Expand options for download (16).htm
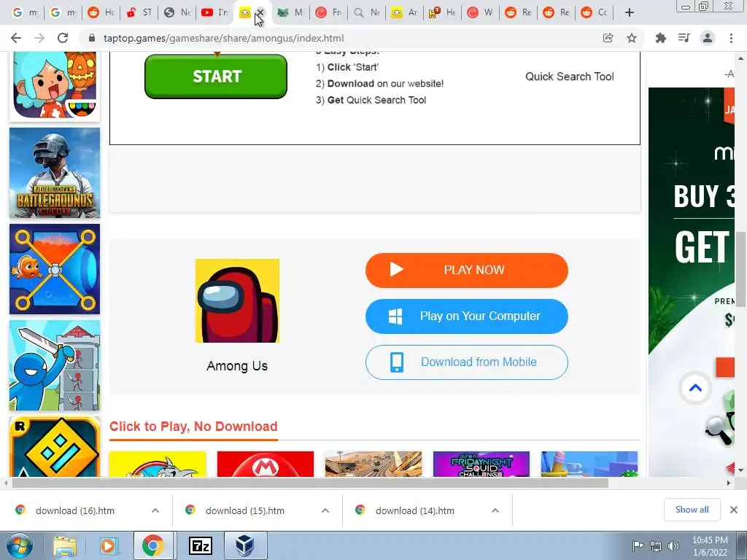This screenshot has width=747, height=560. (155, 510)
